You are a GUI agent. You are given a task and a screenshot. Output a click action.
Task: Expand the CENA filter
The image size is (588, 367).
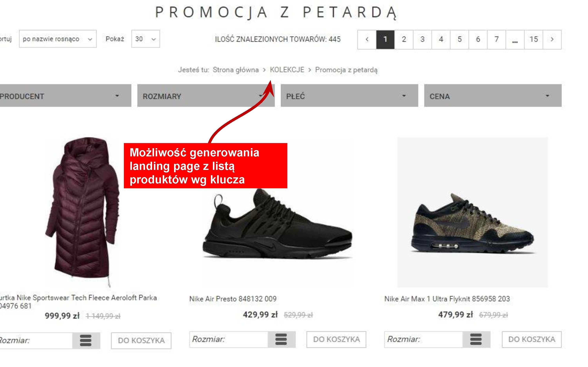click(493, 96)
